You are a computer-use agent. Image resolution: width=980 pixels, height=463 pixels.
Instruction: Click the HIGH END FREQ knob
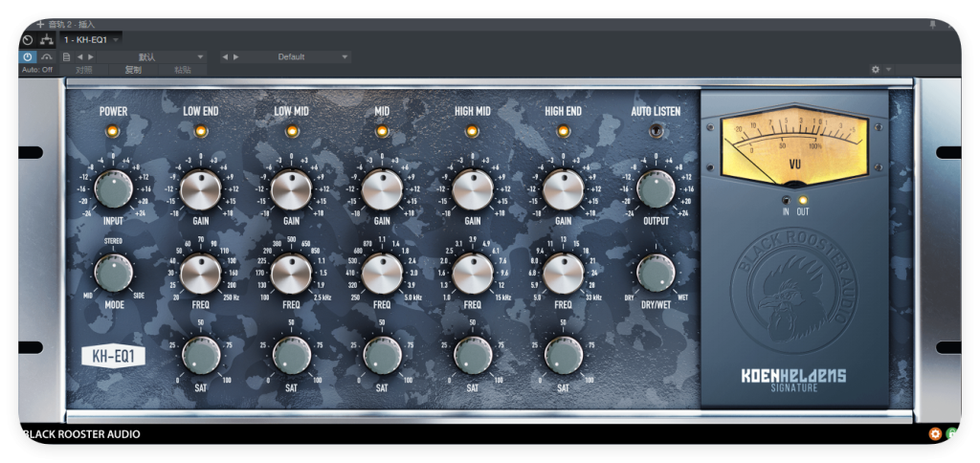[563, 274]
